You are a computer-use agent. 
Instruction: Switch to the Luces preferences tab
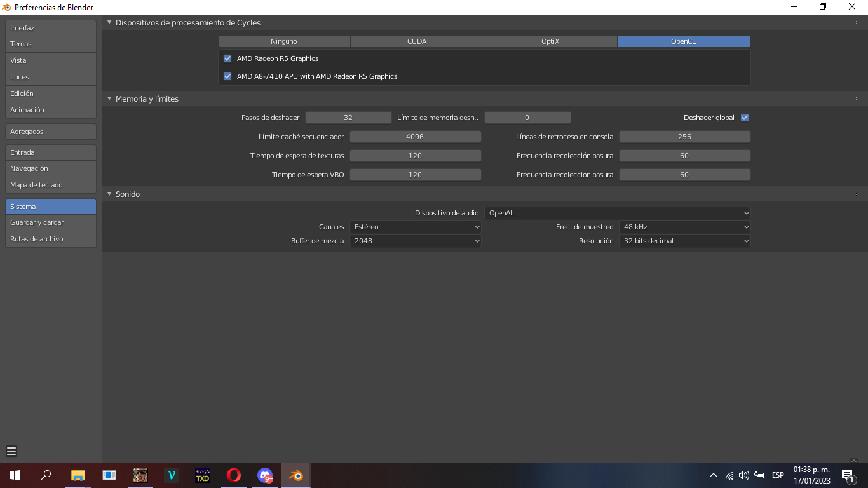pyautogui.click(x=51, y=77)
